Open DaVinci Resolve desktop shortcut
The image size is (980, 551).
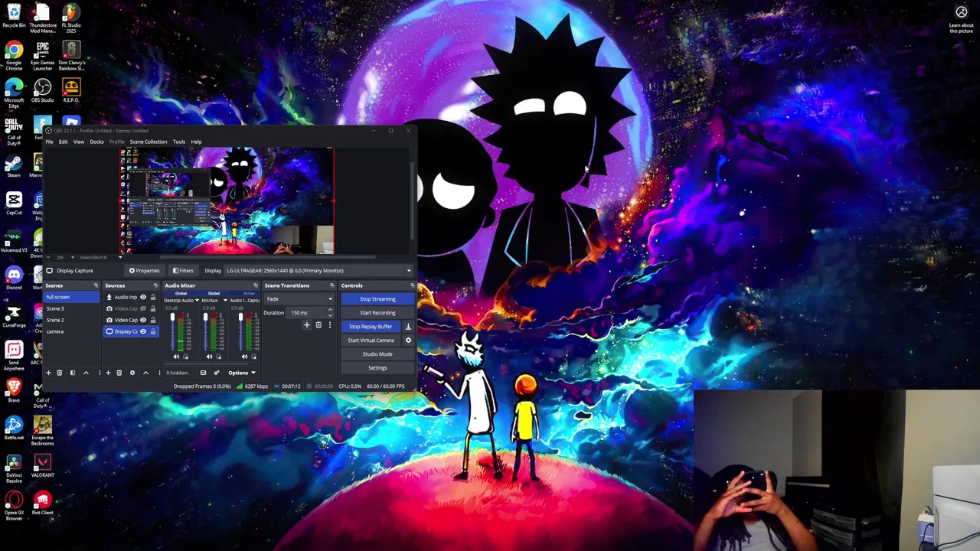[14, 469]
